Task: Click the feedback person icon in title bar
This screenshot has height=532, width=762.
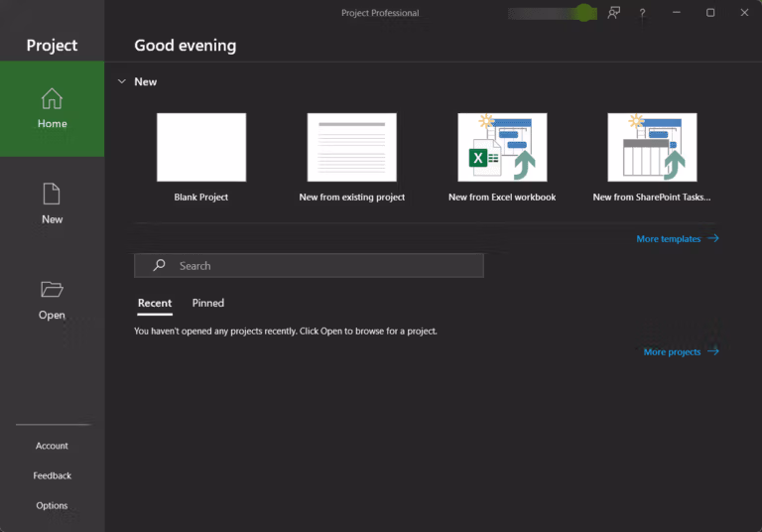Action: [x=614, y=13]
